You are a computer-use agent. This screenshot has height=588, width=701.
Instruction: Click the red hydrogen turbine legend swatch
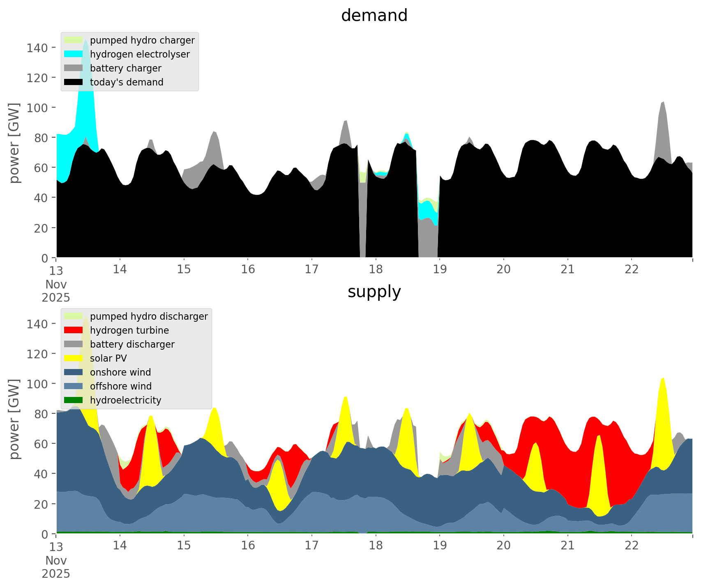click(x=74, y=330)
